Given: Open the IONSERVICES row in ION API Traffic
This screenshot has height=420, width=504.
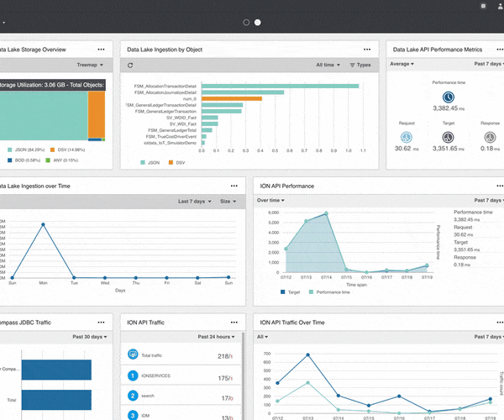Looking at the screenshot, I should click(160, 375).
